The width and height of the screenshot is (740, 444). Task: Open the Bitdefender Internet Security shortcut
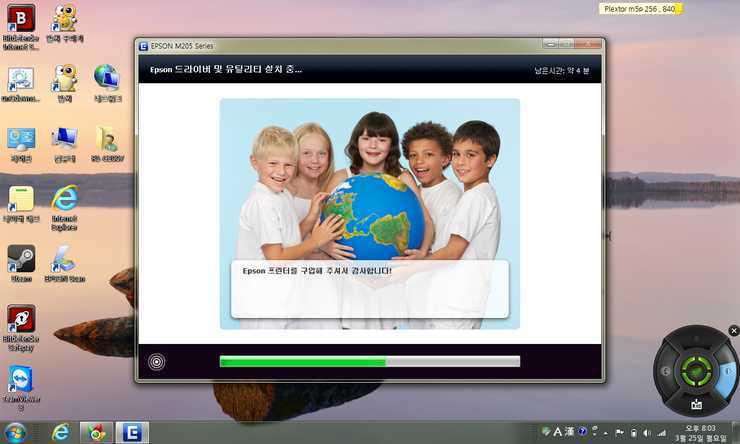click(21, 22)
